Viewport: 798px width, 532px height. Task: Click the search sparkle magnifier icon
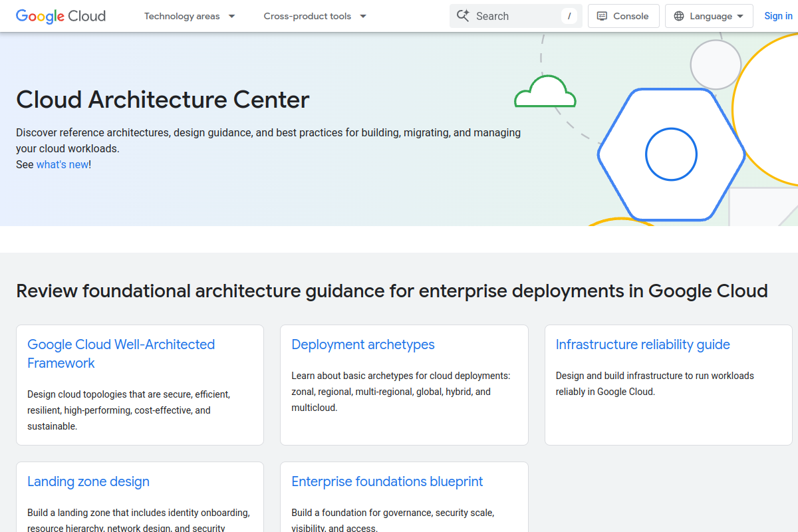[464, 16]
